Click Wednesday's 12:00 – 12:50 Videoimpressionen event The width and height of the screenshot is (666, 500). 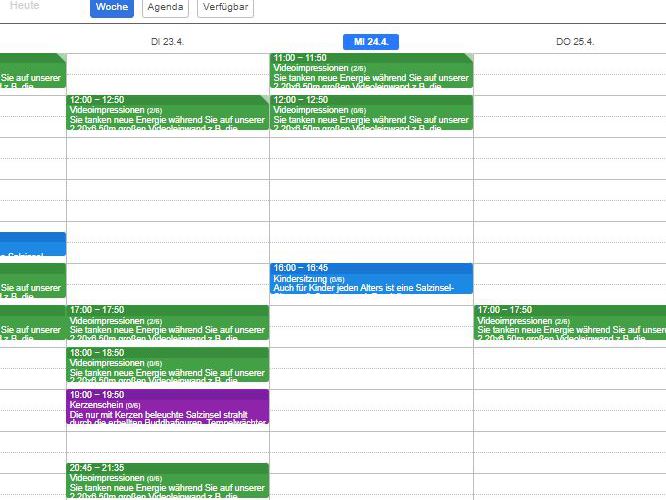click(370, 112)
